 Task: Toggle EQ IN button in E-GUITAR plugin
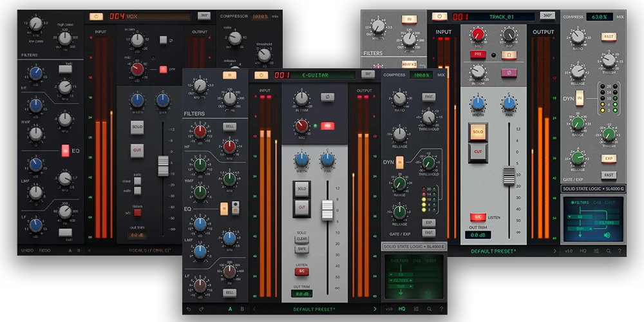224,209
